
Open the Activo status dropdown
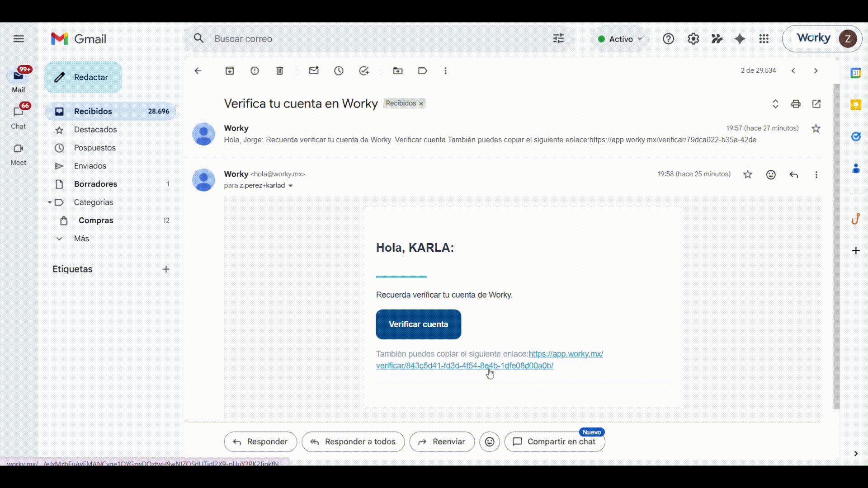click(x=620, y=39)
